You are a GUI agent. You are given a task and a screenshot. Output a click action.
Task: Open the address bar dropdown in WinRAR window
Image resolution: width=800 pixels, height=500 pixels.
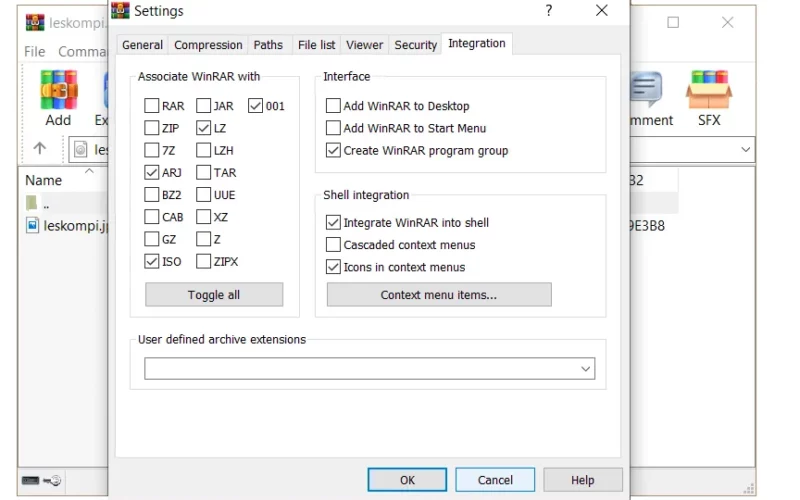[x=745, y=149]
